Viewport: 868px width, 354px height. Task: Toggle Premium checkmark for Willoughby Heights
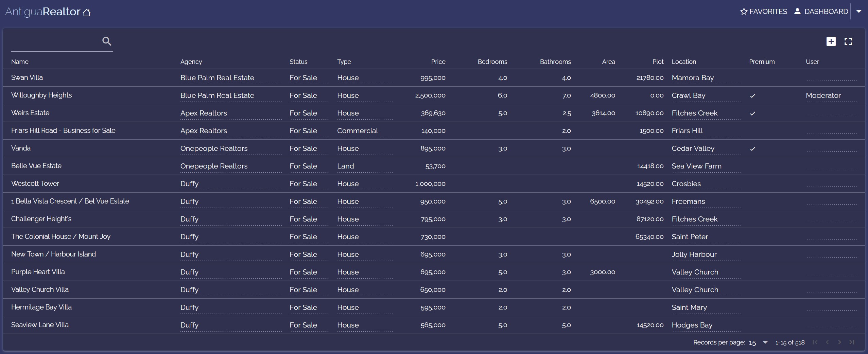point(752,96)
